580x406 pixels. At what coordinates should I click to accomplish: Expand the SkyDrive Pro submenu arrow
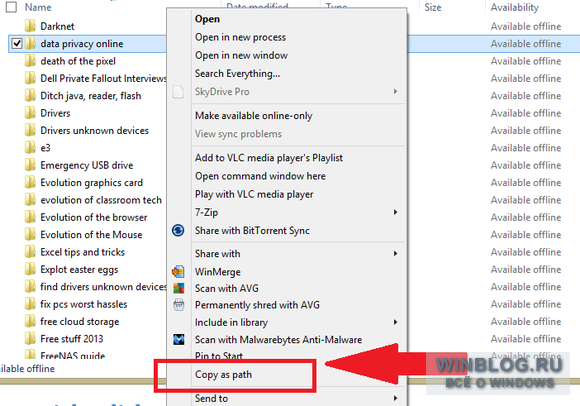click(395, 91)
